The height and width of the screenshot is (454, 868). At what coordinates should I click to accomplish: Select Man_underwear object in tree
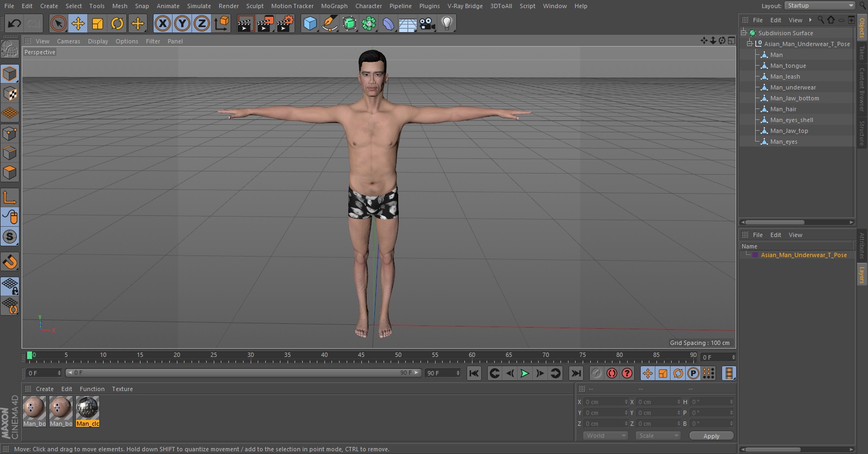tap(793, 87)
